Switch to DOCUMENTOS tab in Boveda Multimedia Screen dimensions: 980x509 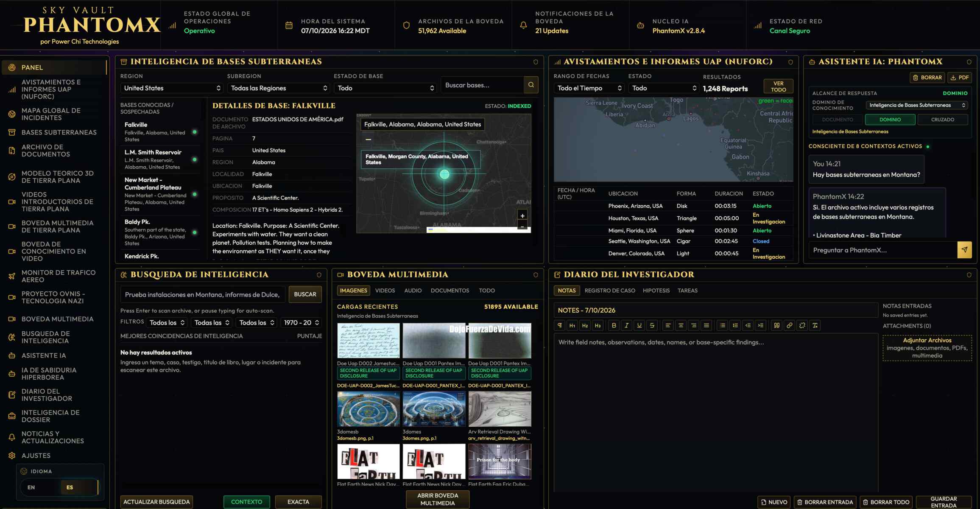[450, 291]
